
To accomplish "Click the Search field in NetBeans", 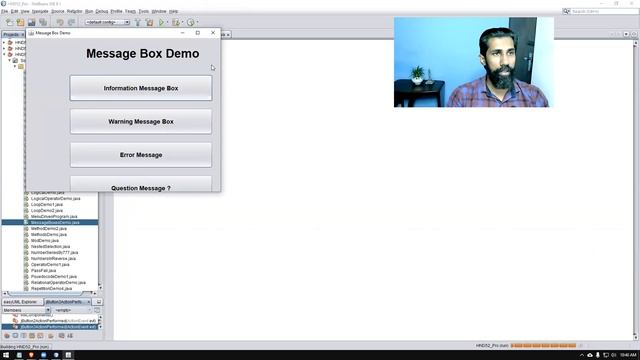I will (603, 11).
